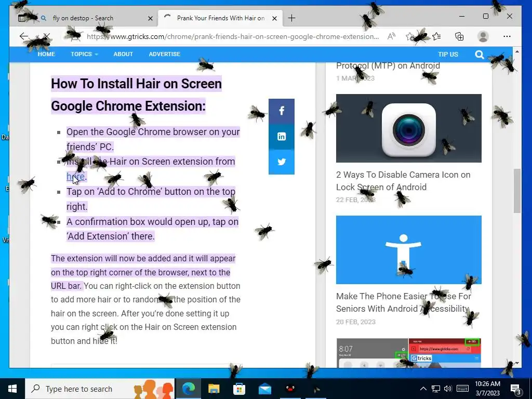Image resolution: width=532 pixels, height=399 pixels.
Task: Open the browser profile avatar
Action: [483, 36]
